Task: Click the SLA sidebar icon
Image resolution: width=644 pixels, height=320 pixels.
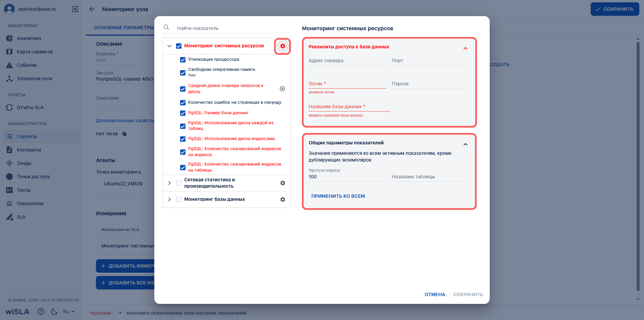Action: point(9,217)
